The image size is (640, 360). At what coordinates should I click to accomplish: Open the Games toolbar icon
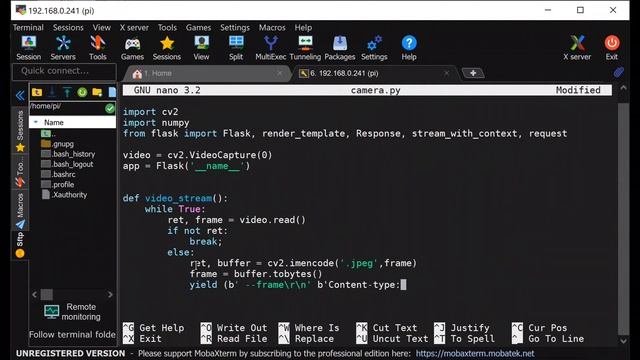(x=132, y=48)
